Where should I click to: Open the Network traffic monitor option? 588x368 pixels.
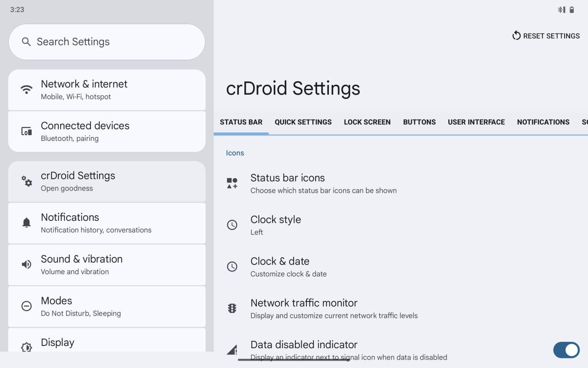(x=401, y=308)
